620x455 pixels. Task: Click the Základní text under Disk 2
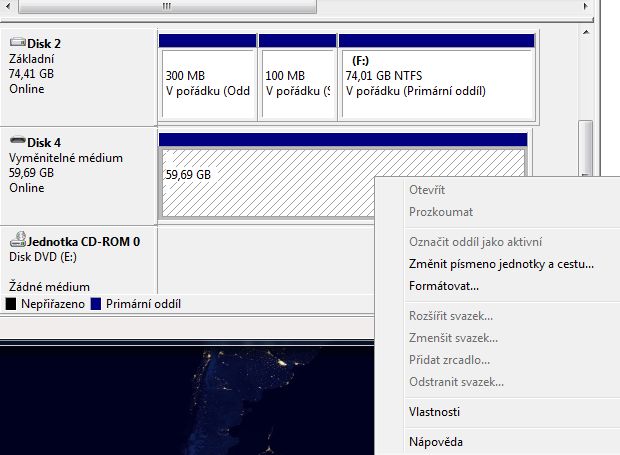point(31,59)
